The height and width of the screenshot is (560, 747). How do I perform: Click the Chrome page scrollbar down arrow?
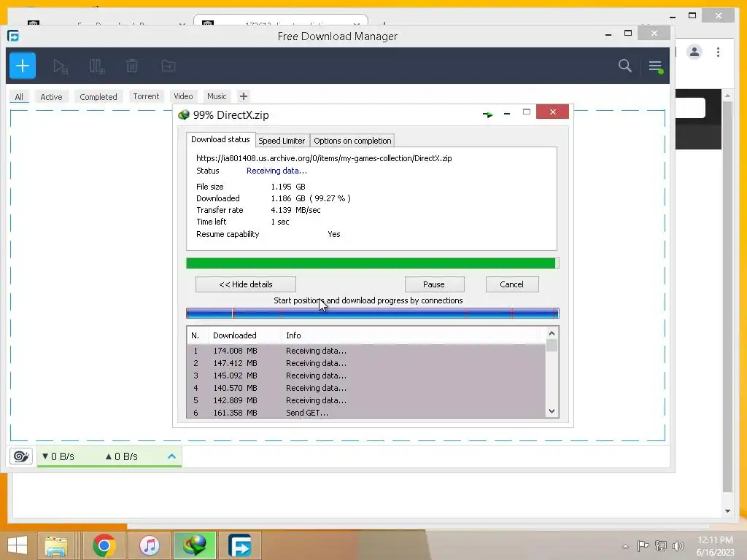tap(727, 511)
